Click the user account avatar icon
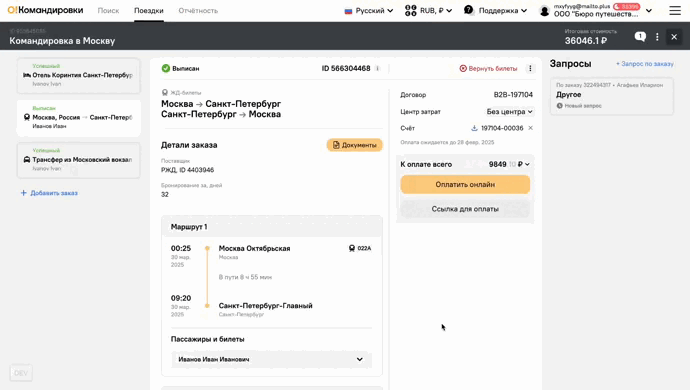The image size is (690, 390). click(x=544, y=11)
